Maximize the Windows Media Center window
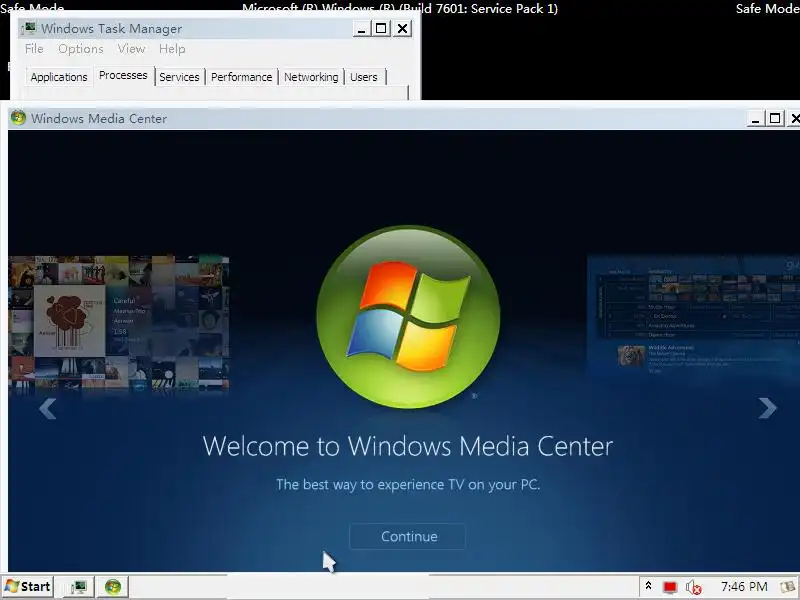 (x=775, y=119)
